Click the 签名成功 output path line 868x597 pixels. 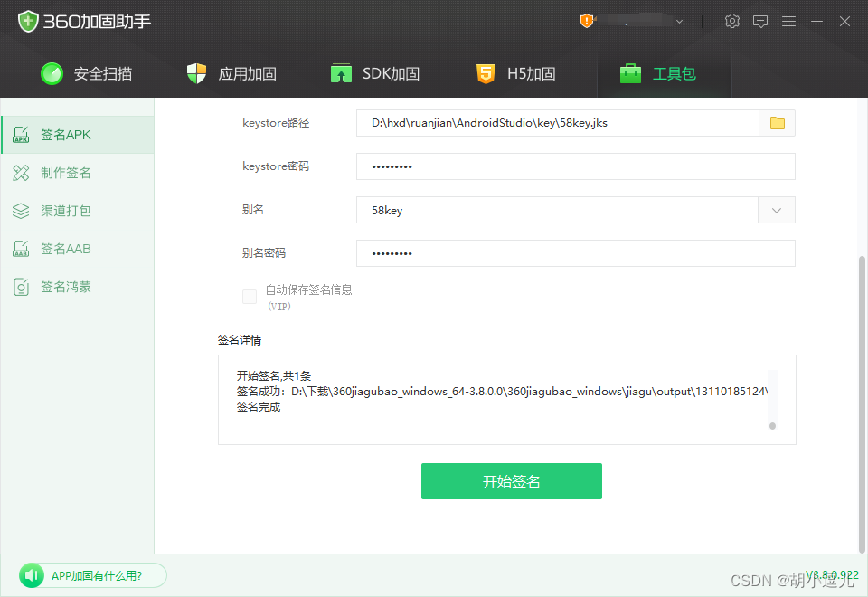point(502,392)
